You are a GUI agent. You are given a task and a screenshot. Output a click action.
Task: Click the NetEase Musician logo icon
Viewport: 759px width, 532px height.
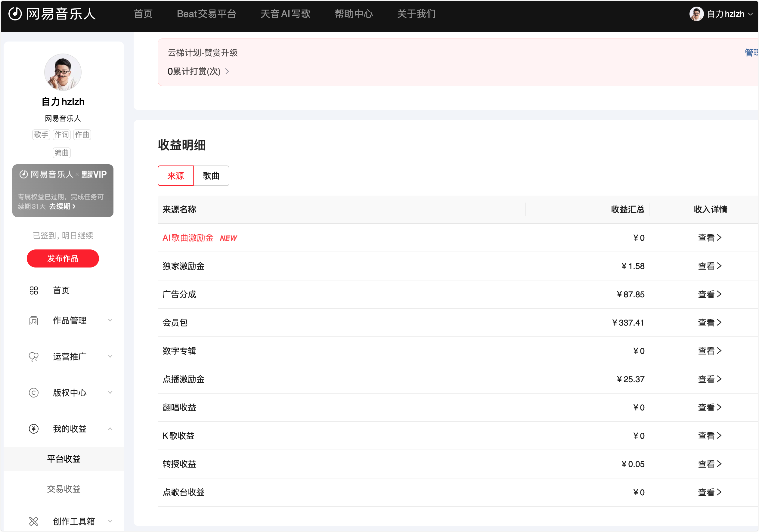coord(15,14)
